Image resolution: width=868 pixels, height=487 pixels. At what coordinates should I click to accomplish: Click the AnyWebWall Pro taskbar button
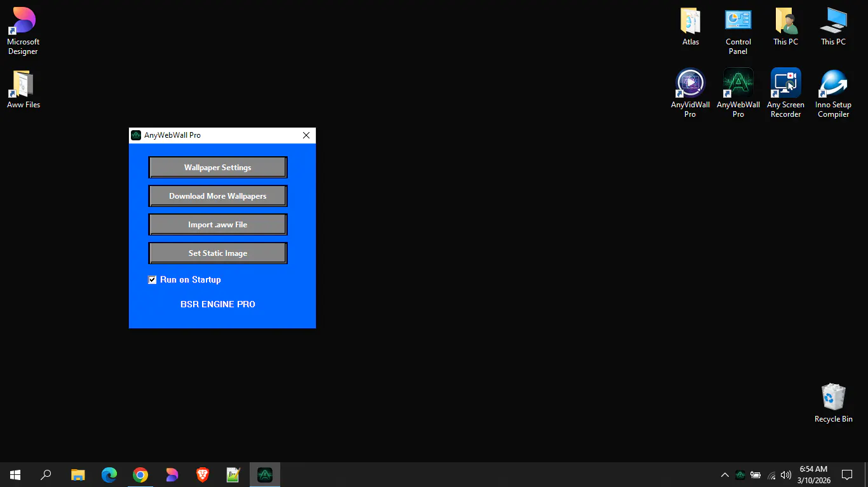coord(264,475)
